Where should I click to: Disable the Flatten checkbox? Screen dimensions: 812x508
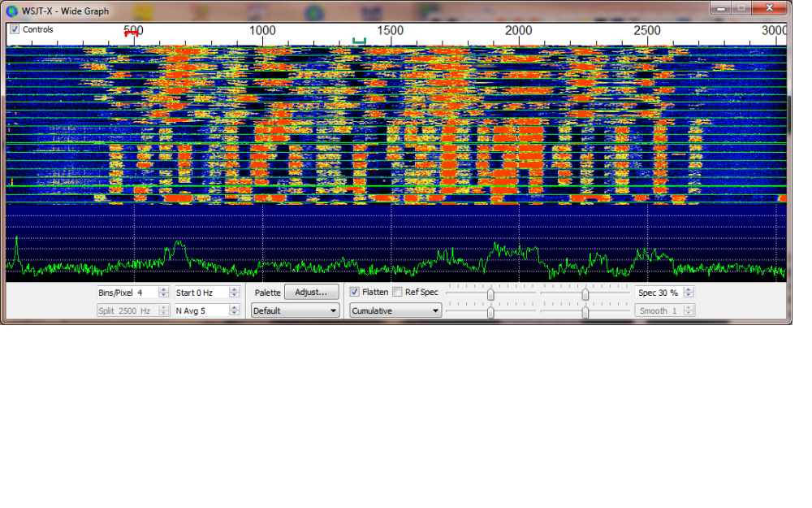[355, 292]
